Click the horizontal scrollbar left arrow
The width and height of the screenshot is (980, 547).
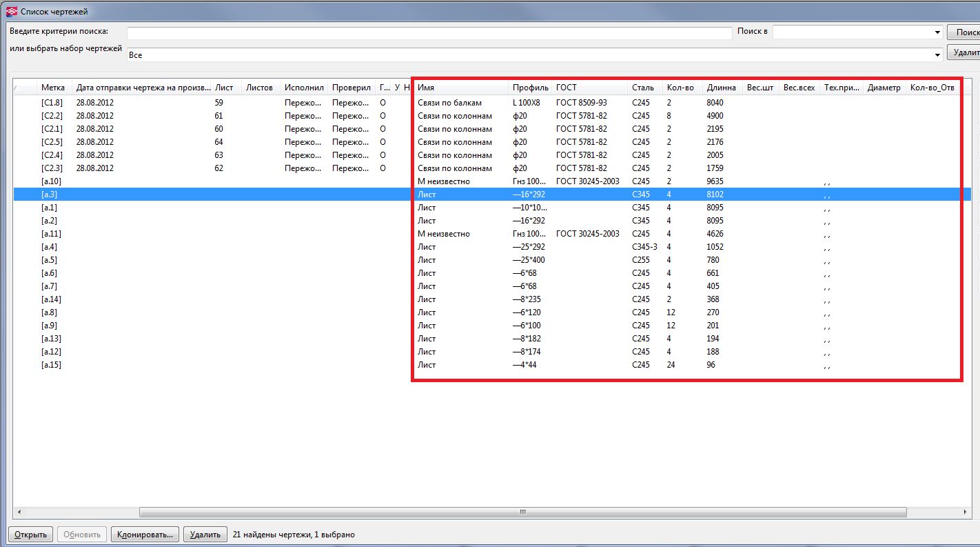coord(19,513)
